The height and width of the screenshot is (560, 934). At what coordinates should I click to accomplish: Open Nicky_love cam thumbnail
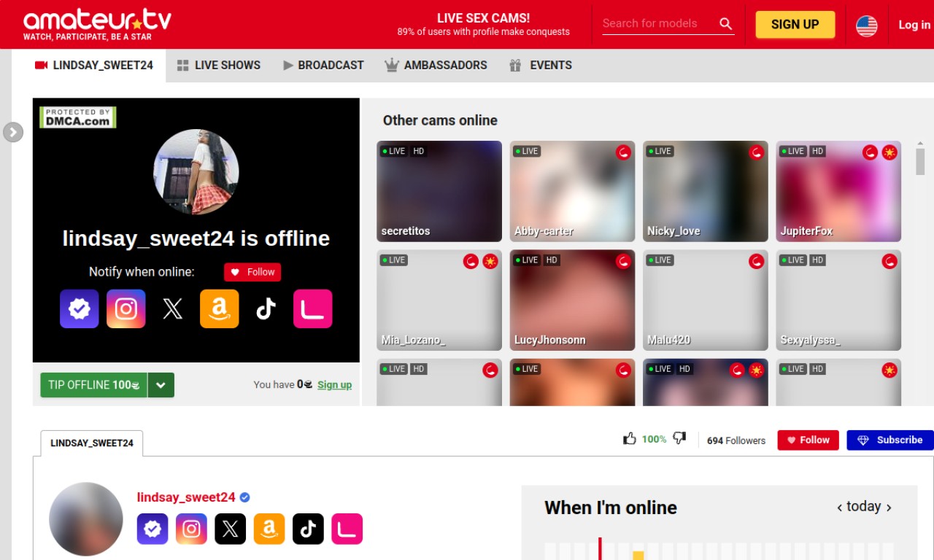tap(706, 191)
